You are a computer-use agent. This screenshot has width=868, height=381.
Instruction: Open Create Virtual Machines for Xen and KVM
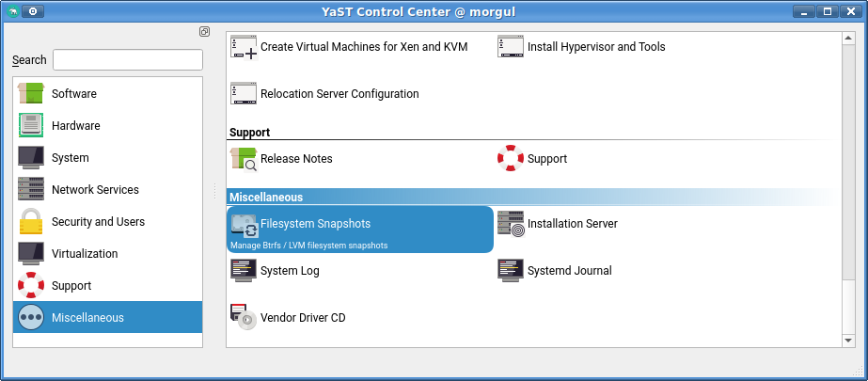pyautogui.click(x=244, y=47)
